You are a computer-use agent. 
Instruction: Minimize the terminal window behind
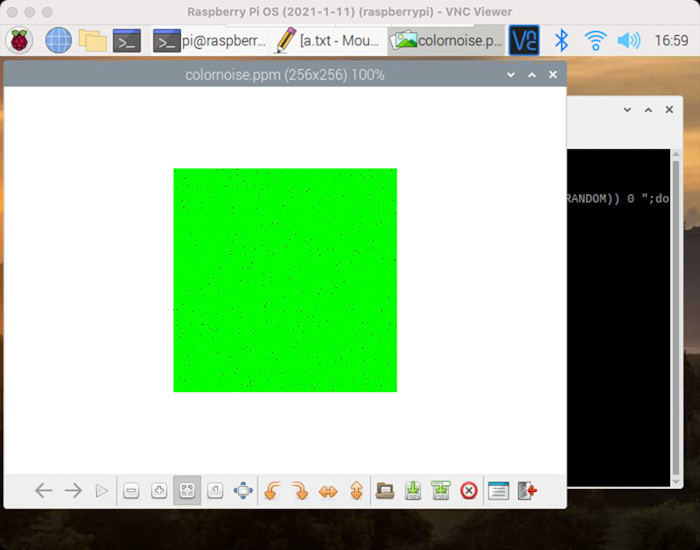(x=627, y=109)
